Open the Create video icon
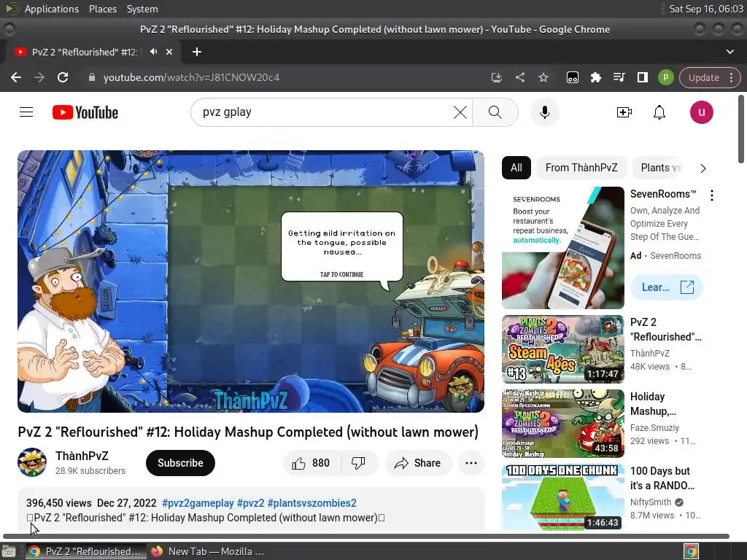 [x=624, y=112]
